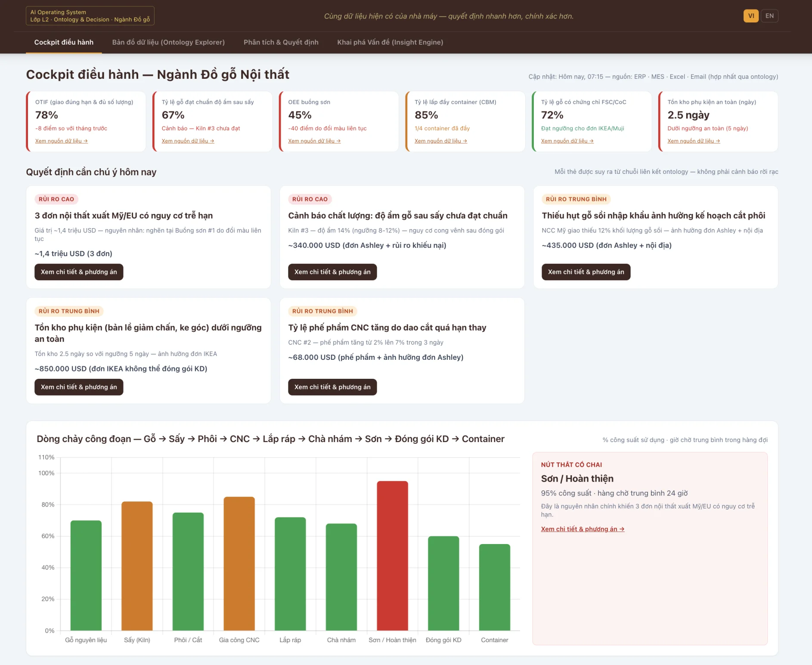Open details for Thiếu hụt gỗ sồi card

tap(586, 272)
